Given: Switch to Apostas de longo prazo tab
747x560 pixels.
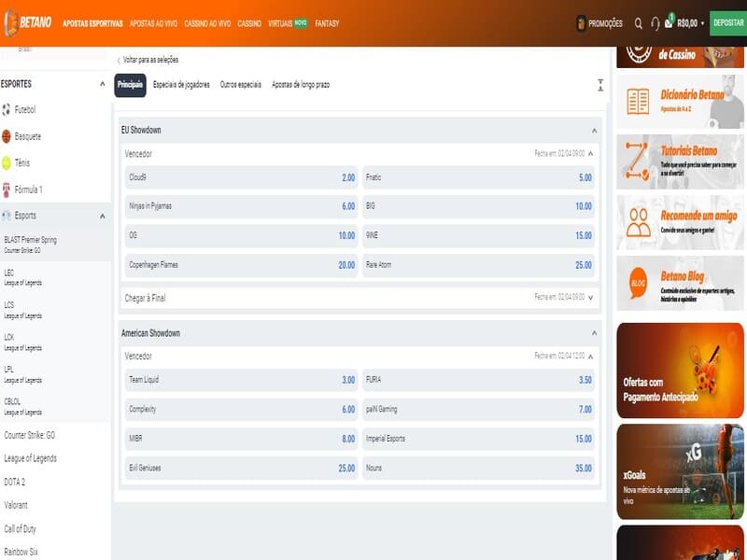Looking at the screenshot, I should click(301, 85).
